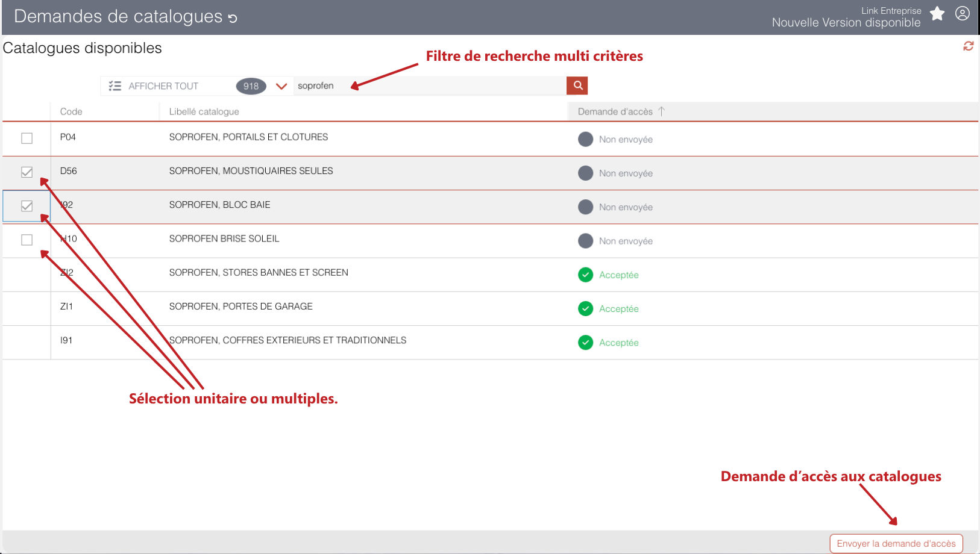Uncheck the D56 MOUSTIQUAIRES SEULES checkbox

(x=27, y=172)
